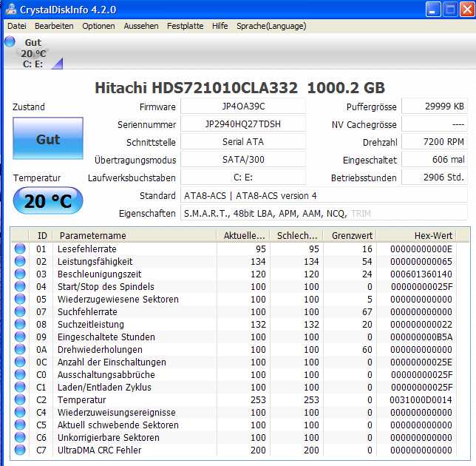Click status icon for Anzahl der Einschaltungen

click(20, 362)
